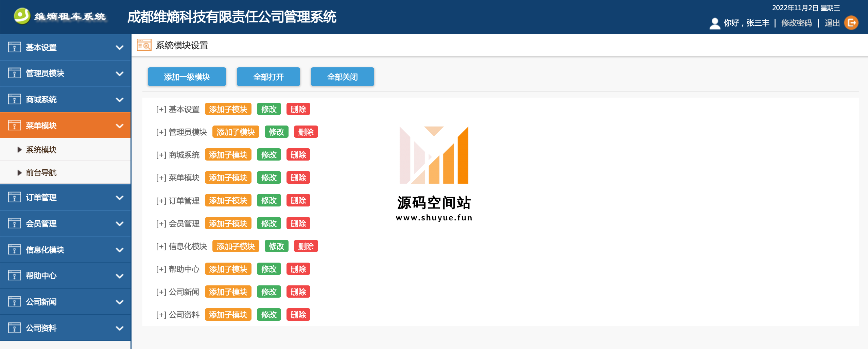868x349 pixels.
Task: Click 修改 for 公司新闻 row
Action: [x=269, y=292]
